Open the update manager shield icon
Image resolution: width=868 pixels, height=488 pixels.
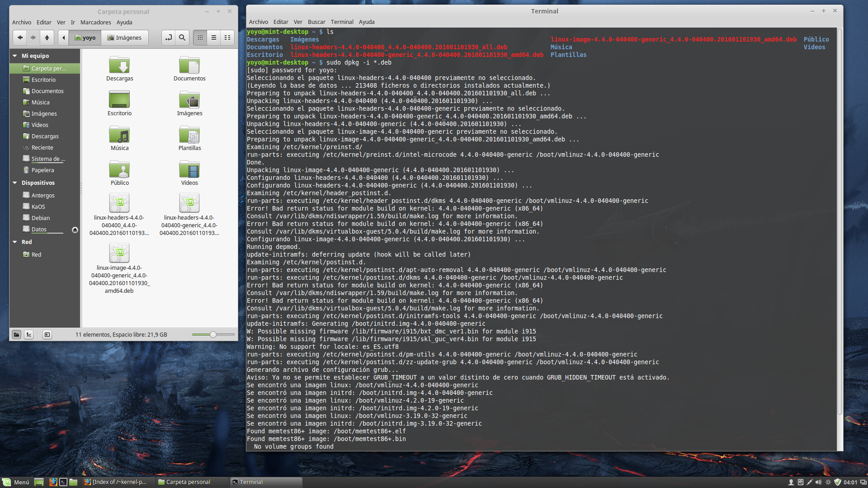pyautogui.click(x=837, y=482)
